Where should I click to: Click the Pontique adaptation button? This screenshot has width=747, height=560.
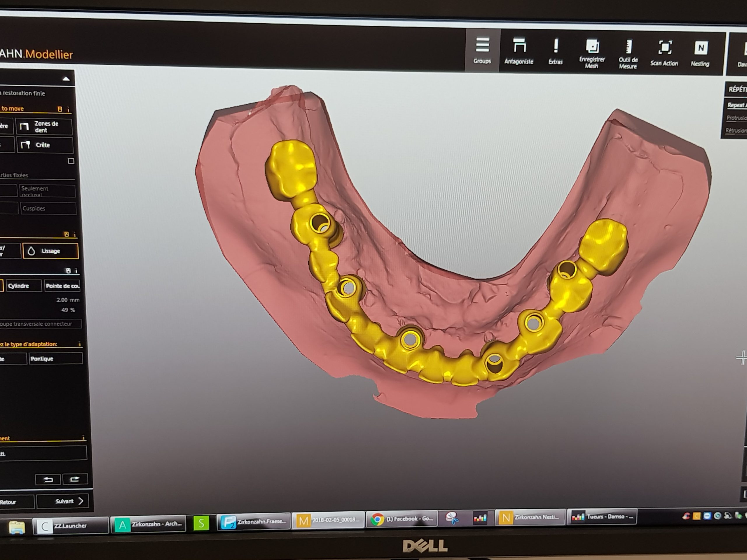point(55,358)
